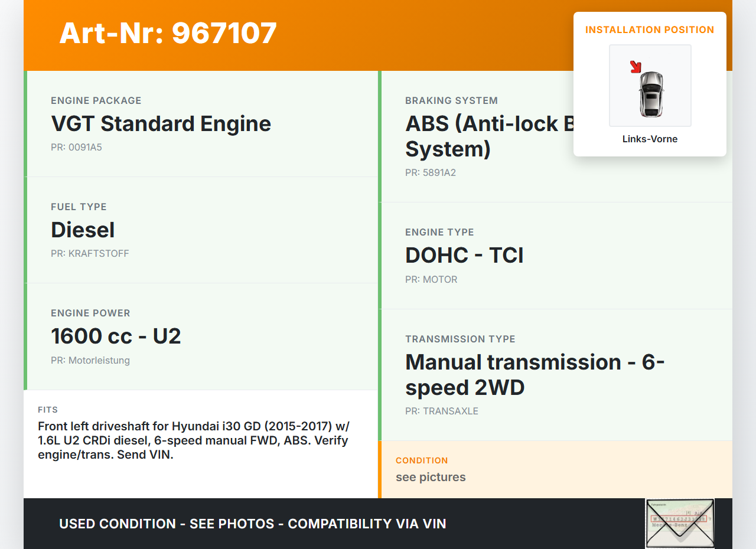756x549 pixels.
Task: Select the PR: KRAFTSTOFF text
Action: coord(90,253)
